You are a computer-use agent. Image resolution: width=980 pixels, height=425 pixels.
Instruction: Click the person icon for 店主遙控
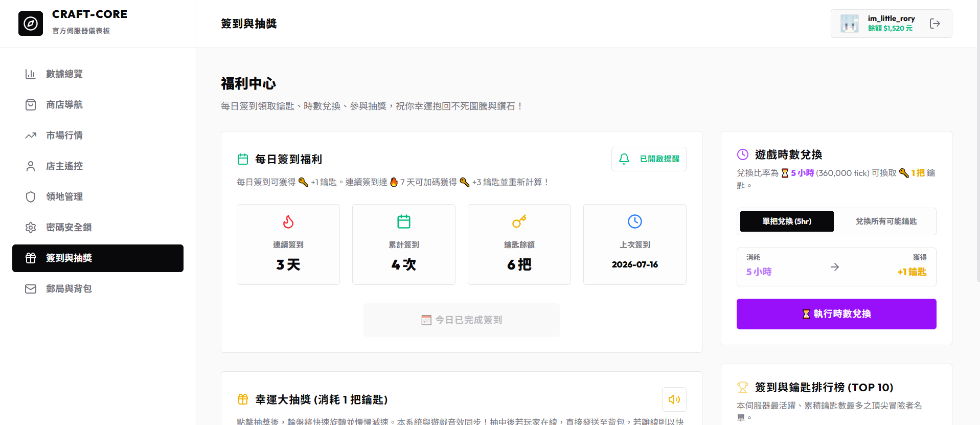pos(31,166)
